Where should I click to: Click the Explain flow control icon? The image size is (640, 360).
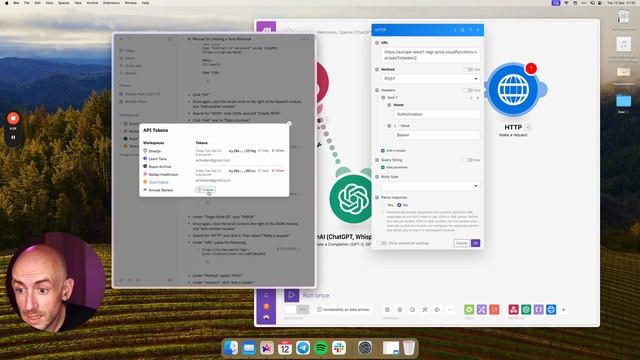(437, 309)
